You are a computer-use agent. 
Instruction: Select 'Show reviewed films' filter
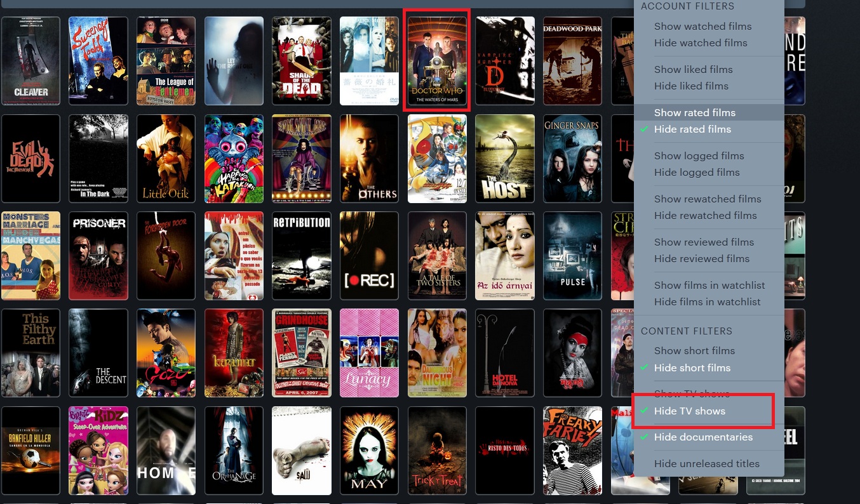tap(704, 242)
